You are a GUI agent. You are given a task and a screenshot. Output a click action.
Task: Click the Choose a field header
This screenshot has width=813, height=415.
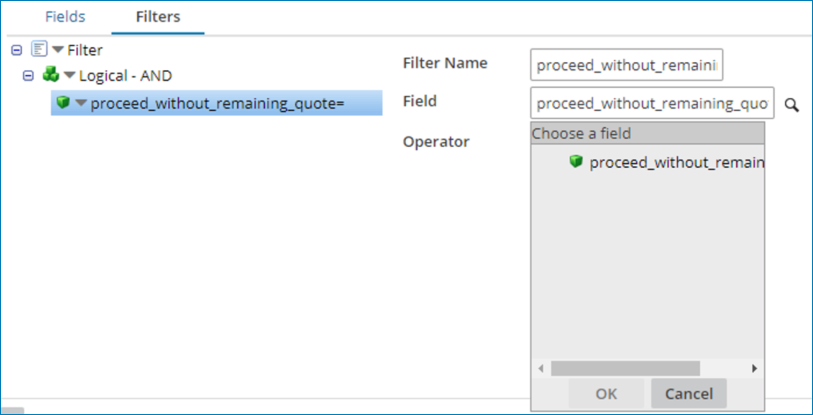(648, 133)
